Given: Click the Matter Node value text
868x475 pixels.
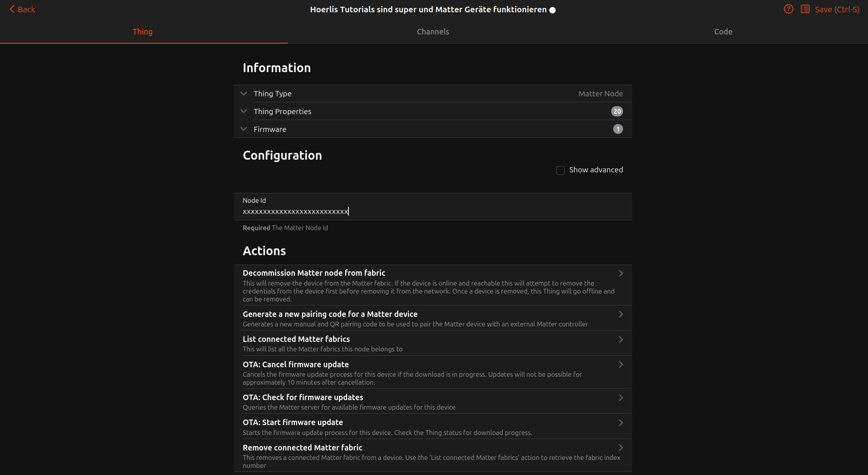Looking at the screenshot, I should 600,93.
